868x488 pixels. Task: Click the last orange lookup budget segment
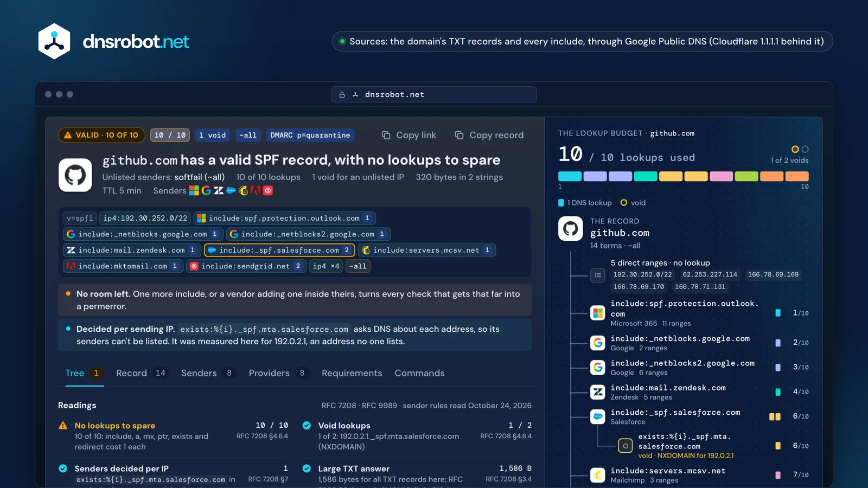[797, 176]
